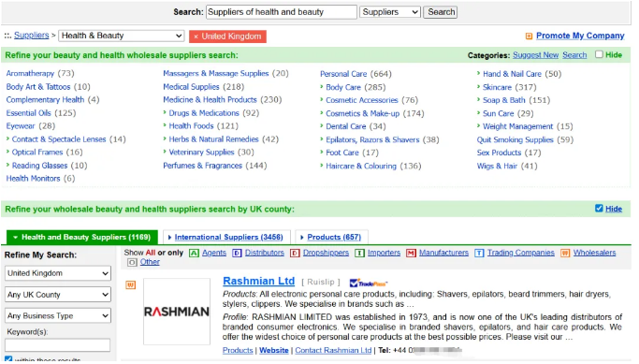The height and width of the screenshot is (364, 639).
Task: Click the Manufacturers 'M' filter icon
Action: 413,255
